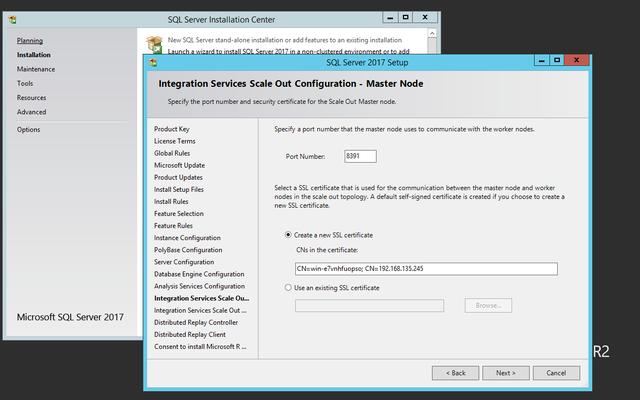
Task: Select Install Setup Files step
Action: pos(179,189)
